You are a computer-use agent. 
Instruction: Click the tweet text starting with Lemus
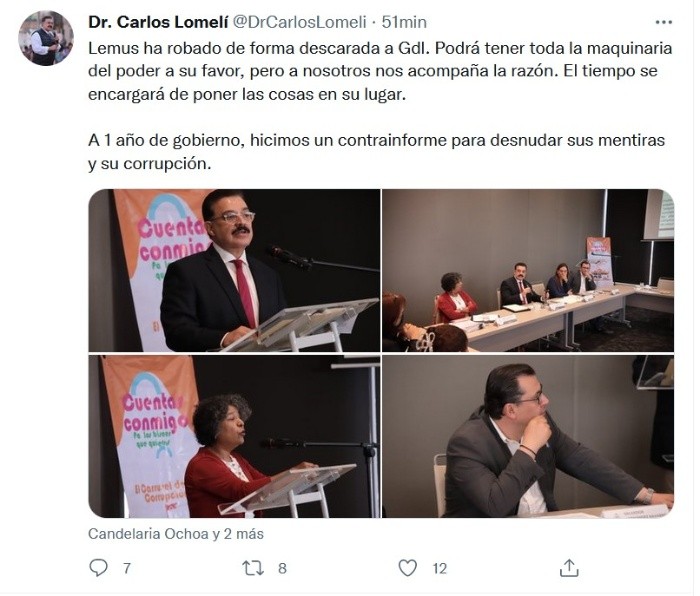(x=380, y=71)
